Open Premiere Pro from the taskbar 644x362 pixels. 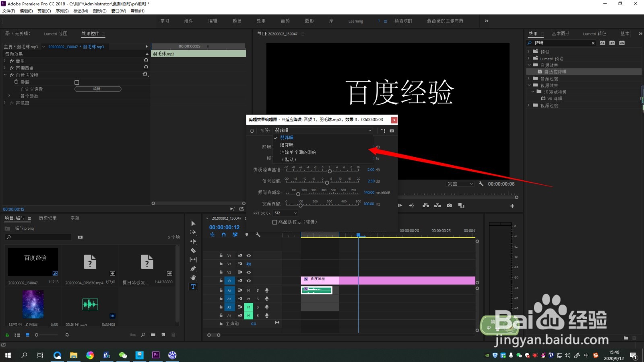[x=156, y=355]
